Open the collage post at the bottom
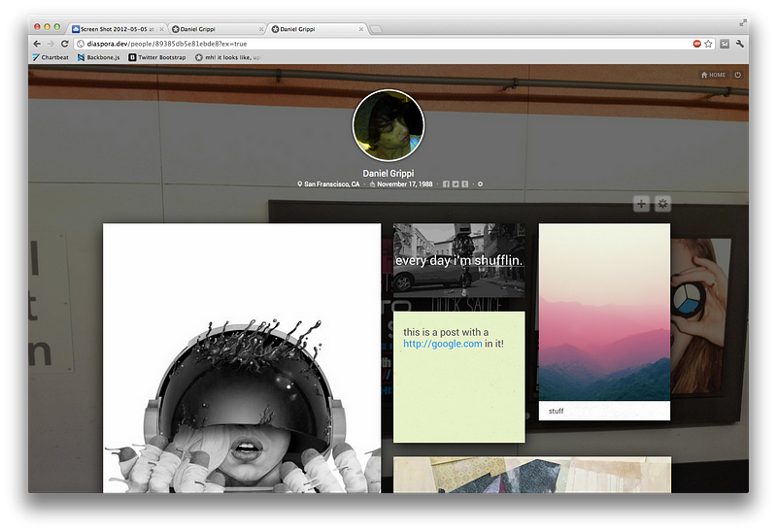The image size is (777, 532). pos(532,475)
